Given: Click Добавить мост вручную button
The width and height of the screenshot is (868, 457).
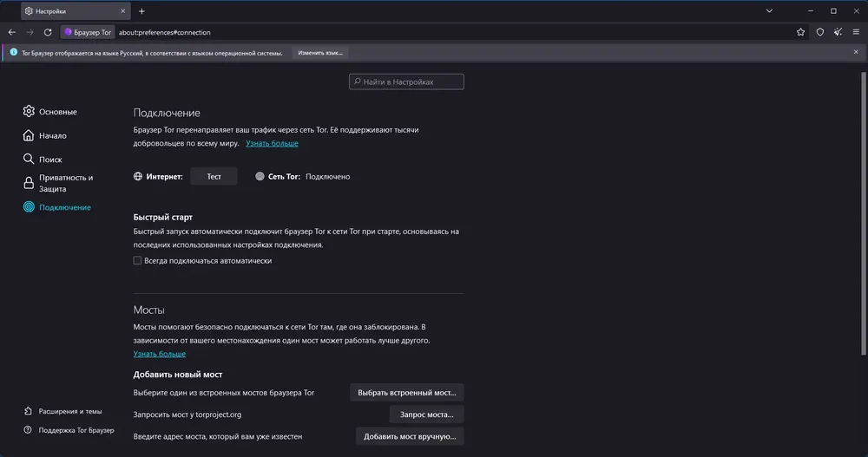Looking at the screenshot, I should pos(410,436).
